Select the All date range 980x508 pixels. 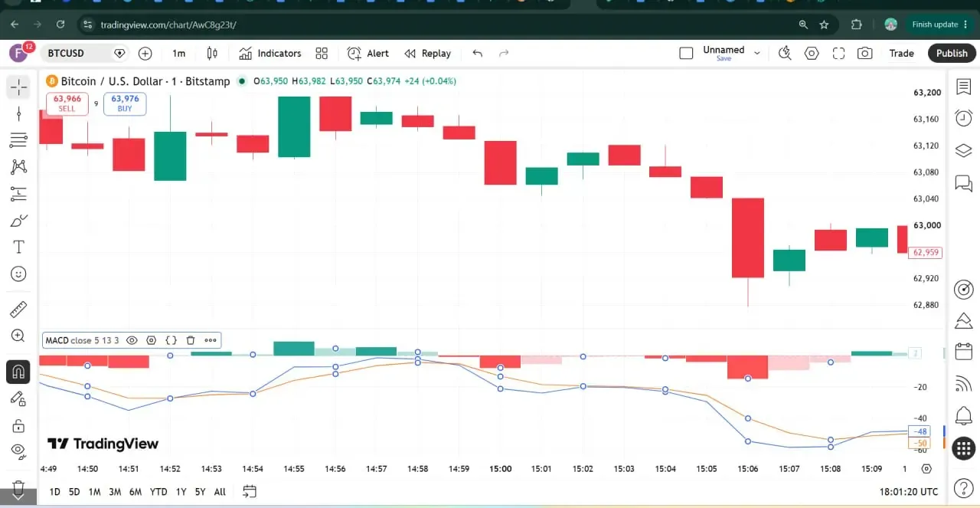pyautogui.click(x=220, y=492)
